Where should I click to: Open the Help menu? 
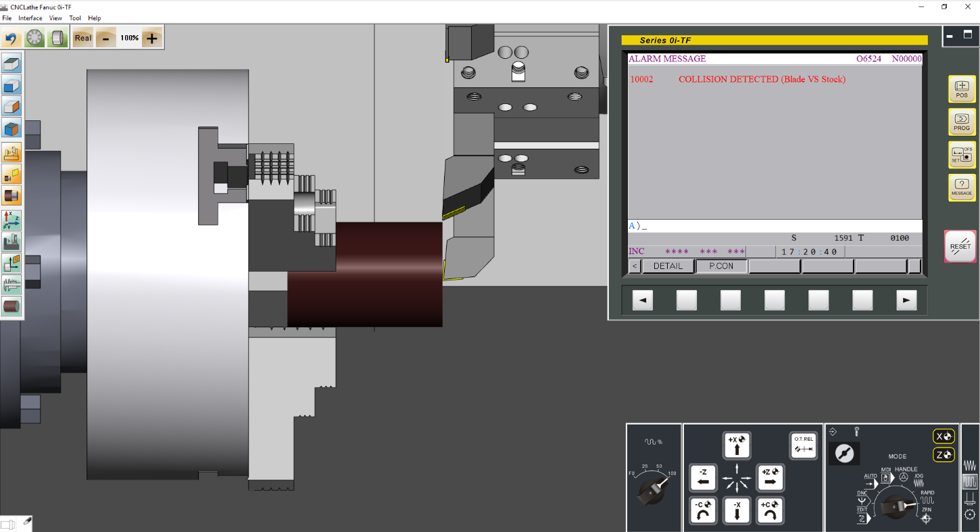[95, 18]
